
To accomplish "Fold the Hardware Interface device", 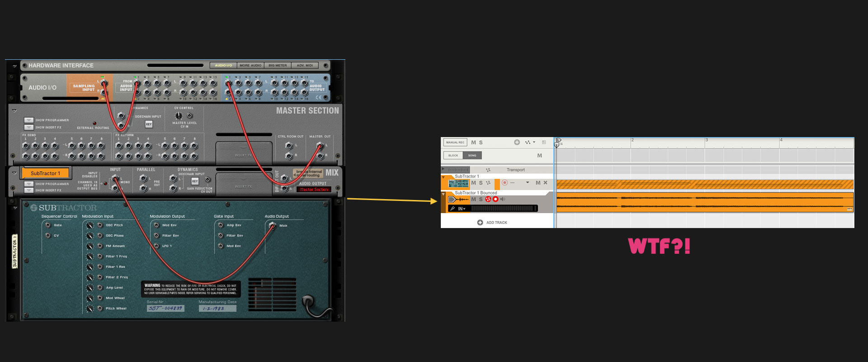I will click(x=14, y=66).
